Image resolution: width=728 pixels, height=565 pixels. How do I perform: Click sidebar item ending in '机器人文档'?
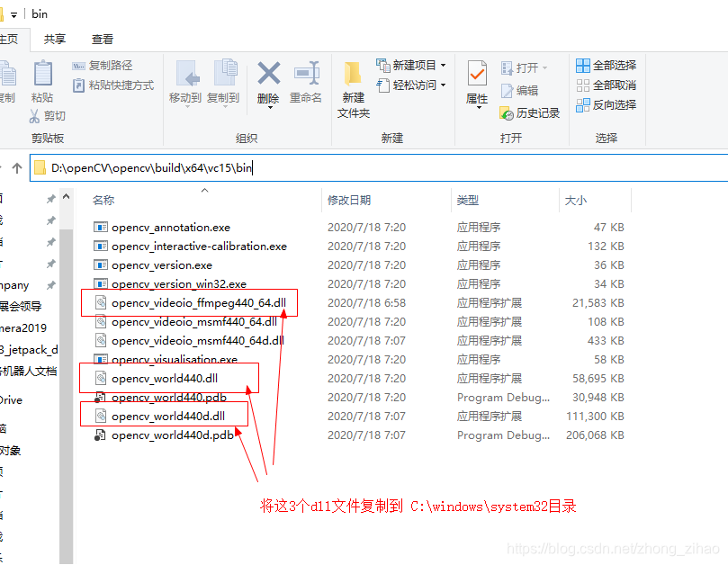tap(29, 371)
